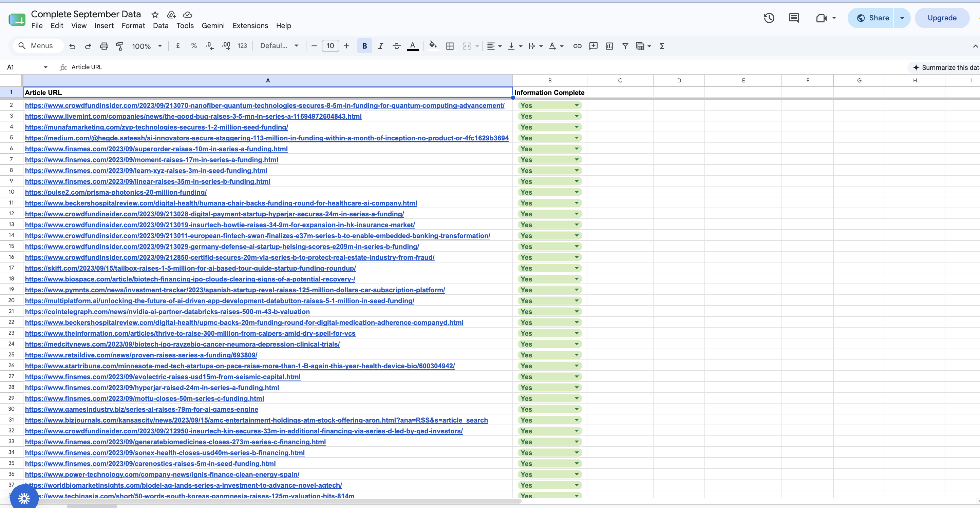Image resolution: width=980 pixels, height=508 pixels.
Task: Open Google Sheets home icon
Action: coord(17,19)
